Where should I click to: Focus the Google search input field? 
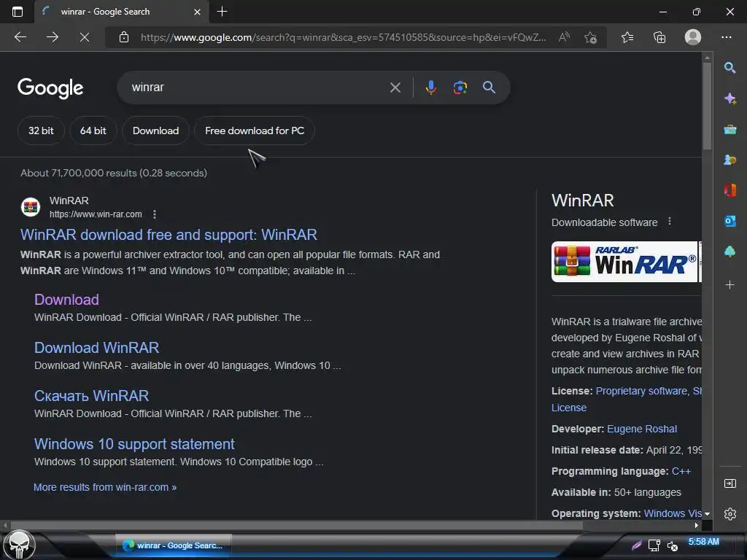pyautogui.click(x=258, y=87)
